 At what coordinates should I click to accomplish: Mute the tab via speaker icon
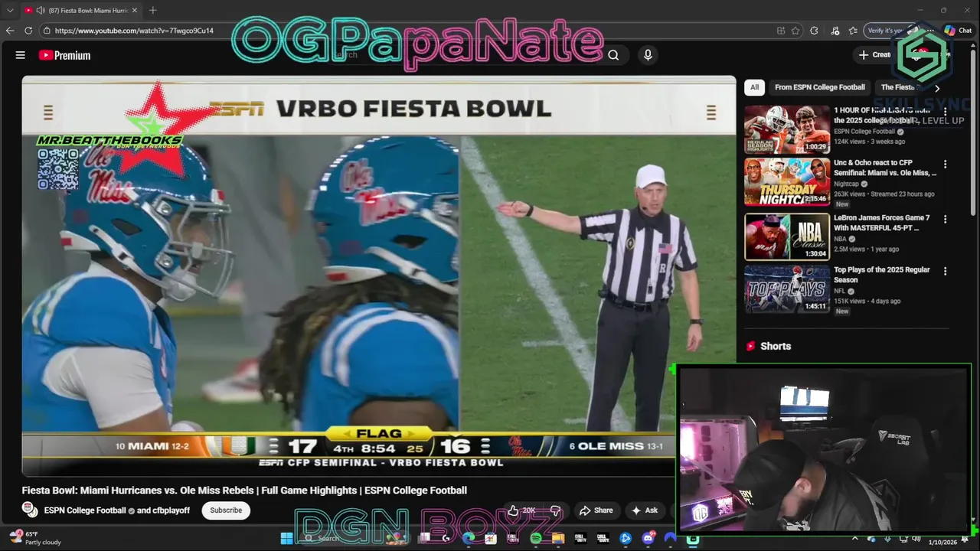click(x=41, y=10)
